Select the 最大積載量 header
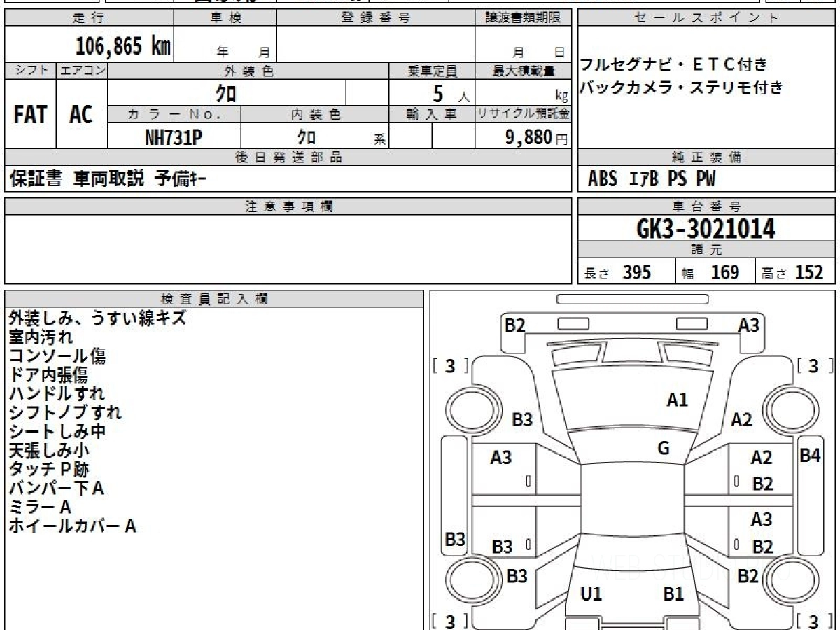Screen dimensions: 840x630 524,71
